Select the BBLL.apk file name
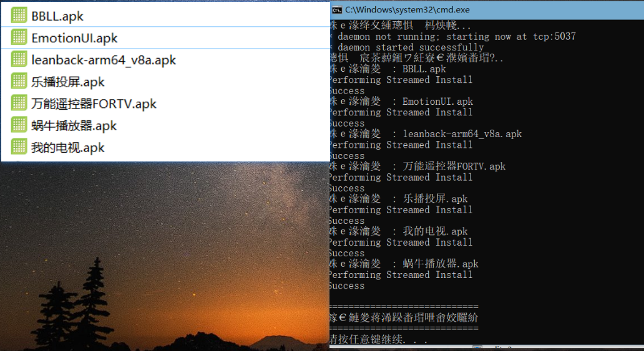The height and width of the screenshot is (351, 644). click(57, 16)
